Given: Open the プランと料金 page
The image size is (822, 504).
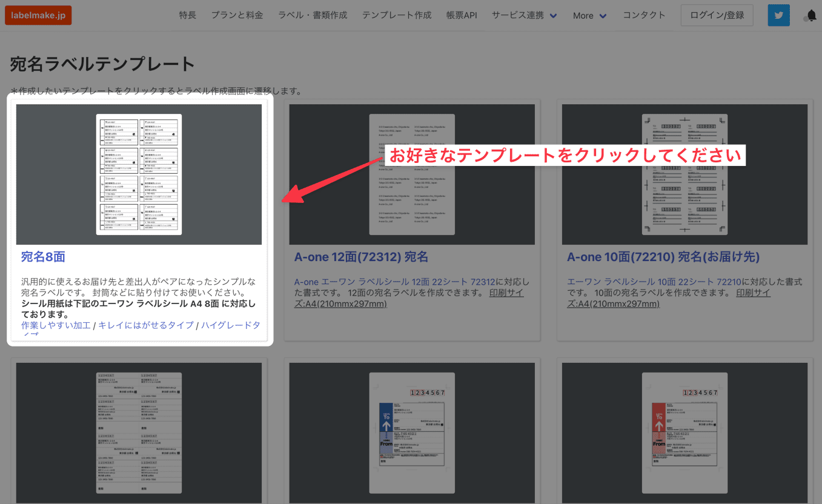Looking at the screenshot, I should (x=236, y=15).
